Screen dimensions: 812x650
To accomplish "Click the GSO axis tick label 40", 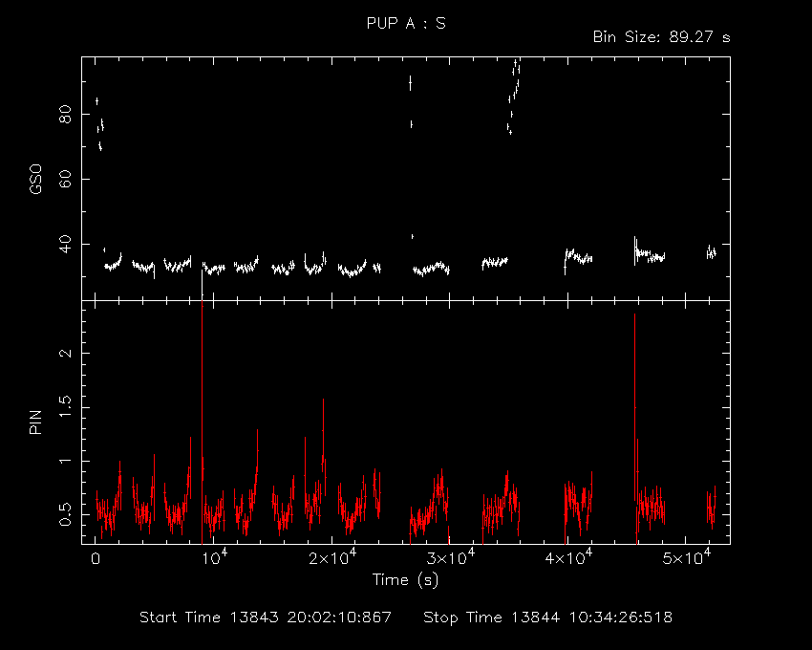I will coord(65,244).
